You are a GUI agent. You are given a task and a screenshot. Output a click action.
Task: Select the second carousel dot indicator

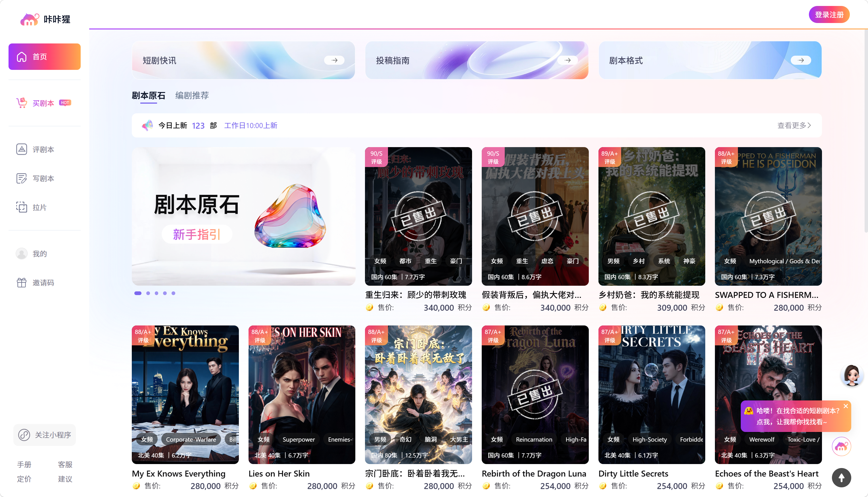(148, 293)
